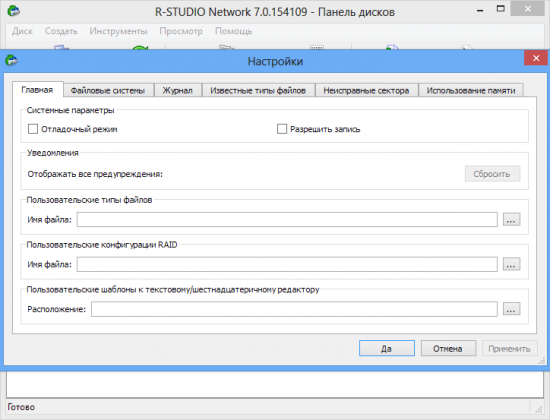
Task: Click into the Расположение input field
Action: click(294, 309)
